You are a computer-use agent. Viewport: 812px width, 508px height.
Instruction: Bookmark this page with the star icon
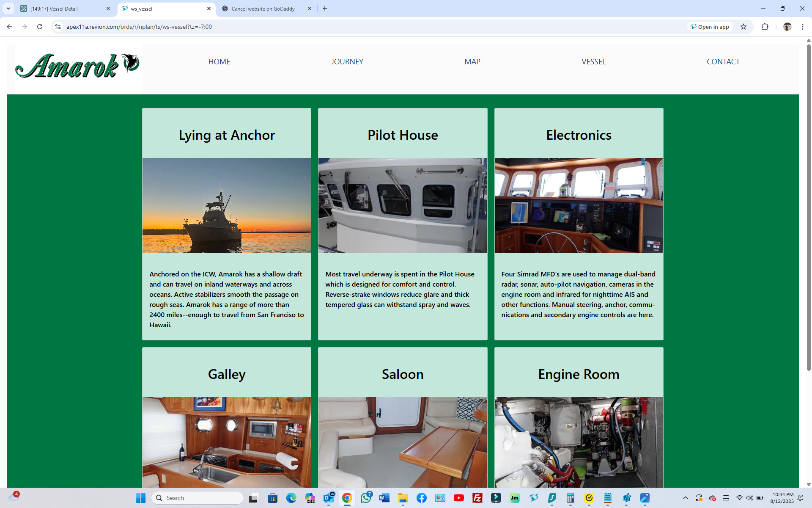pyautogui.click(x=743, y=27)
